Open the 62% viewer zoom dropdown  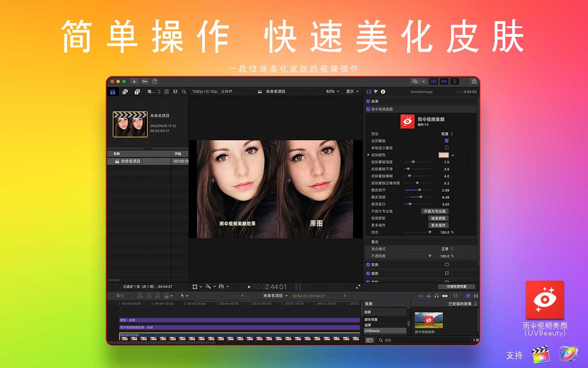(333, 92)
